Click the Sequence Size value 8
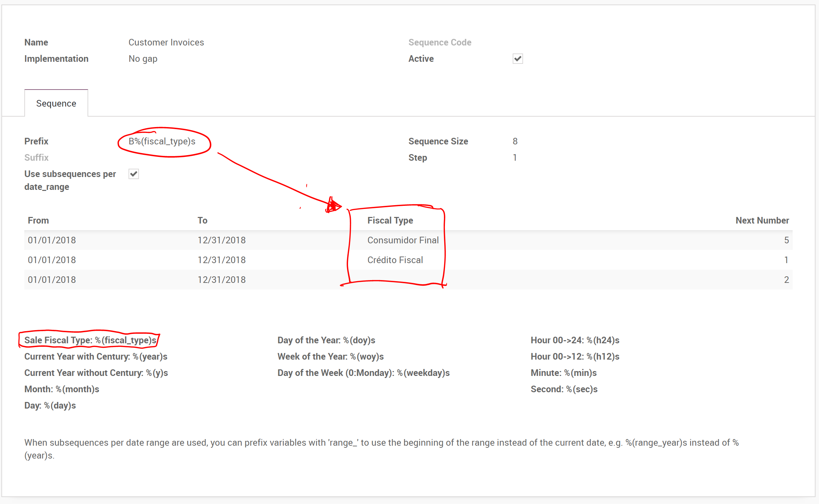Image resolution: width=819 pixels, height=504 pixels. (515, 141)
